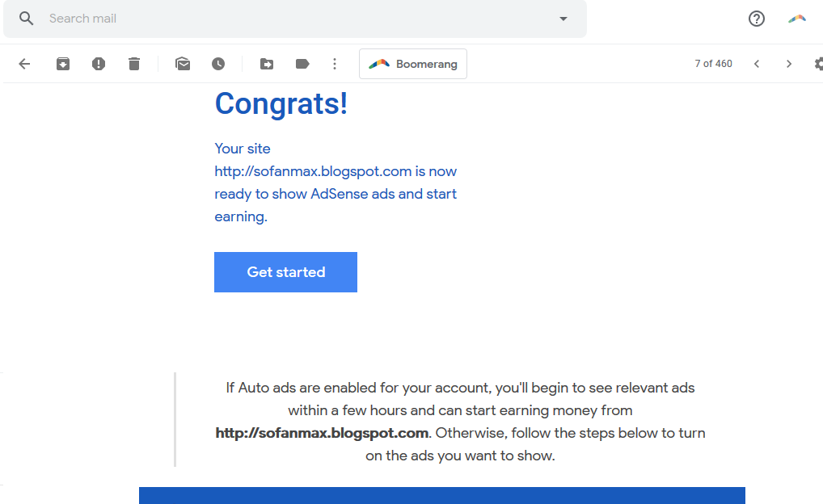
Task: Open the Help support icon
Action: pyautogui.click(x=757, y=19)
